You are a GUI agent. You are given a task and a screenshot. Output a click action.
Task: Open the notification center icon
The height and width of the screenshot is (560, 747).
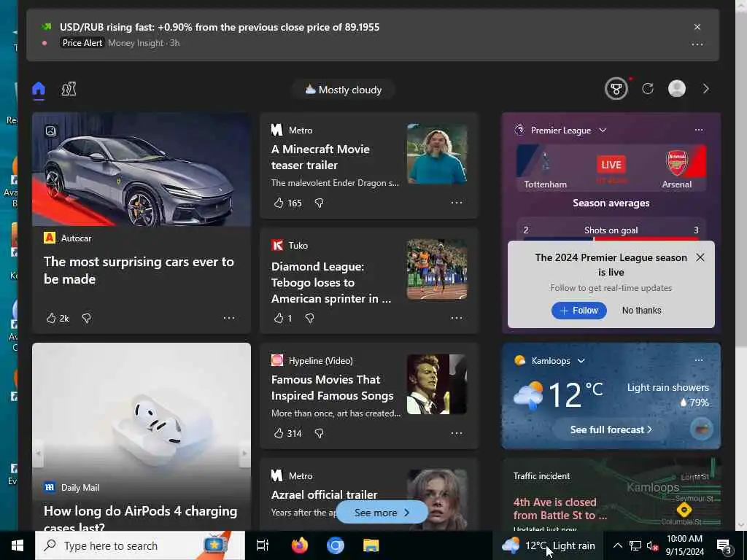(x=724, y=546)
